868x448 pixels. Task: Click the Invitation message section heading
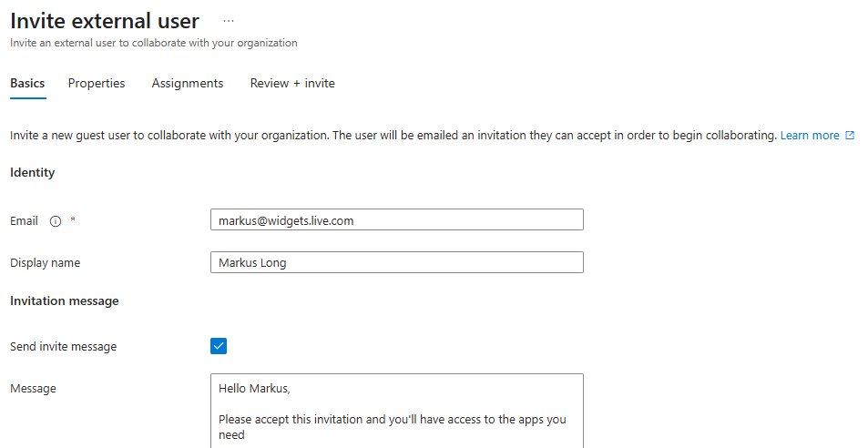point(64,300)
